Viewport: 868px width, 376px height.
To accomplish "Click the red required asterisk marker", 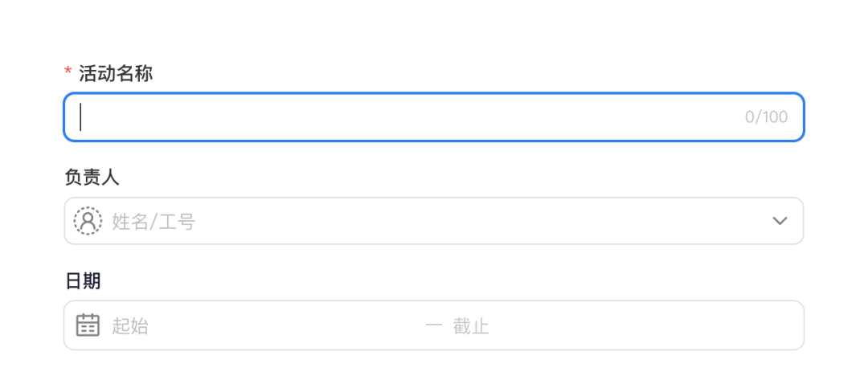I will (x=68, y=74).
